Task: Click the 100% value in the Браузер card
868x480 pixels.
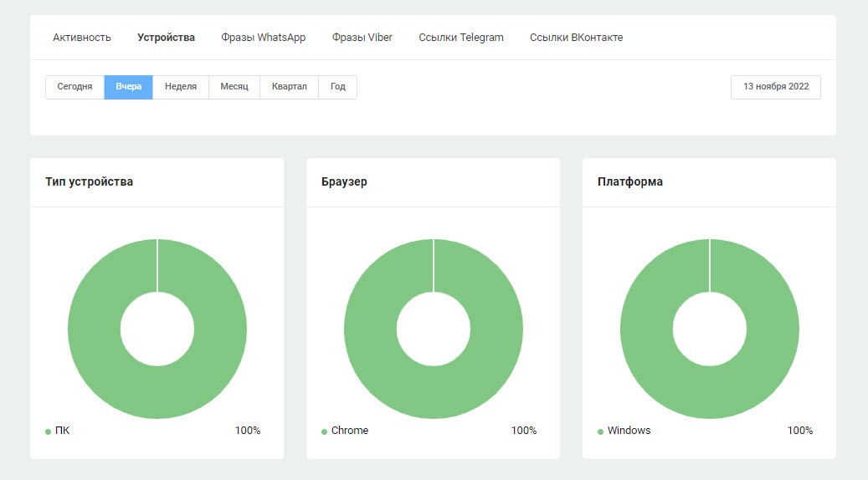Action: tap(523, 431)
